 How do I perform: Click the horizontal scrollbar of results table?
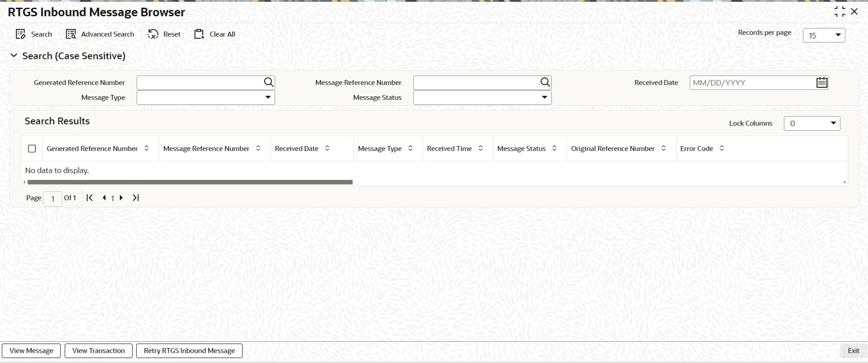point(190,182)
